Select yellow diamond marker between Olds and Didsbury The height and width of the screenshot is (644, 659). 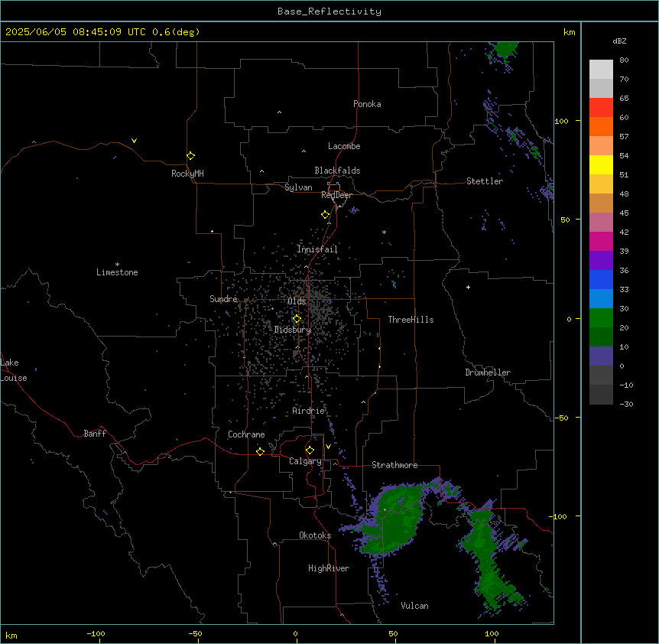297,319
